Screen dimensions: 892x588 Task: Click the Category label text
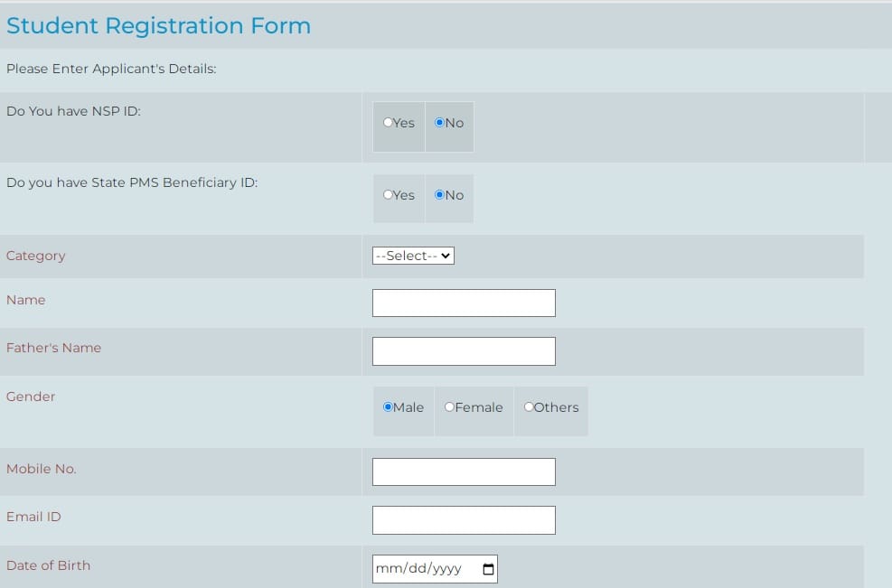click(x=36, y=256)
